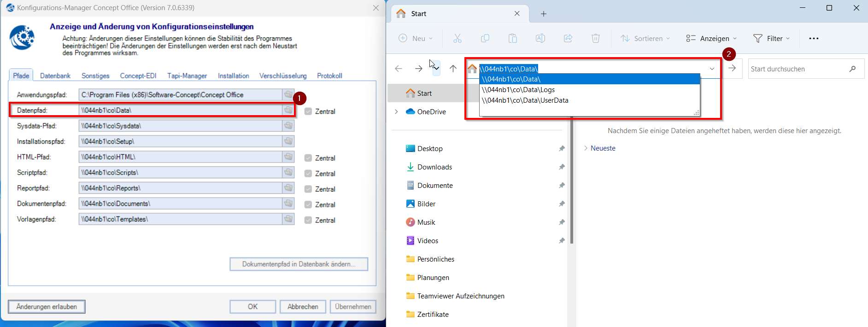Viewport: 868px width, 327px height.
Task: Click the Rename icon in Explorer toolbar
Action: coord(540,38)
